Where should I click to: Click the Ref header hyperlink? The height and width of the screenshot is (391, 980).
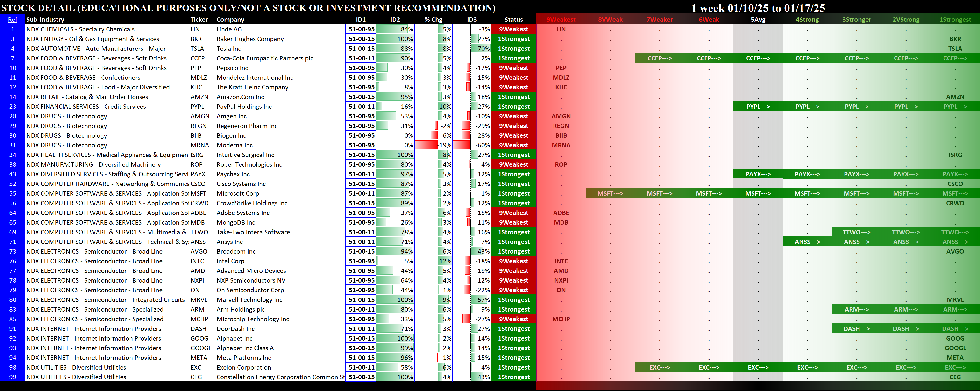click(x=13, y=19)
